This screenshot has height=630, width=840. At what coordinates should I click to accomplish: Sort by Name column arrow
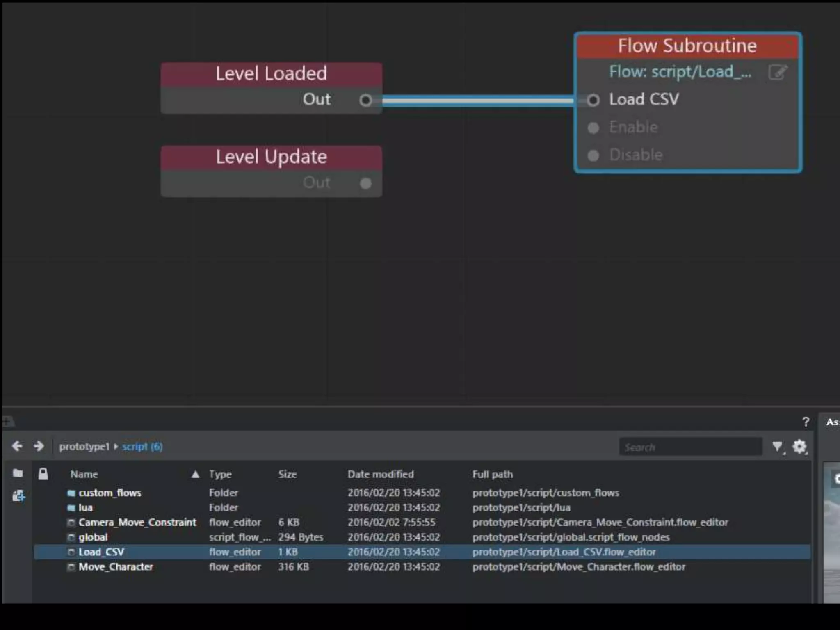195,475
